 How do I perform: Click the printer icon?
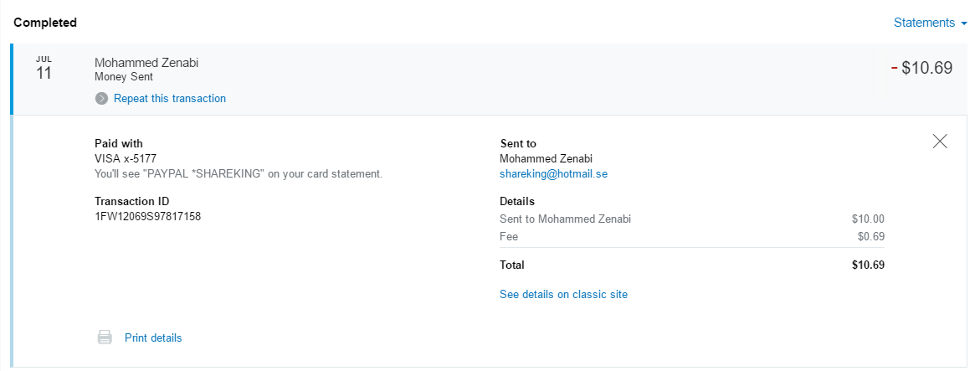[105, 338]
